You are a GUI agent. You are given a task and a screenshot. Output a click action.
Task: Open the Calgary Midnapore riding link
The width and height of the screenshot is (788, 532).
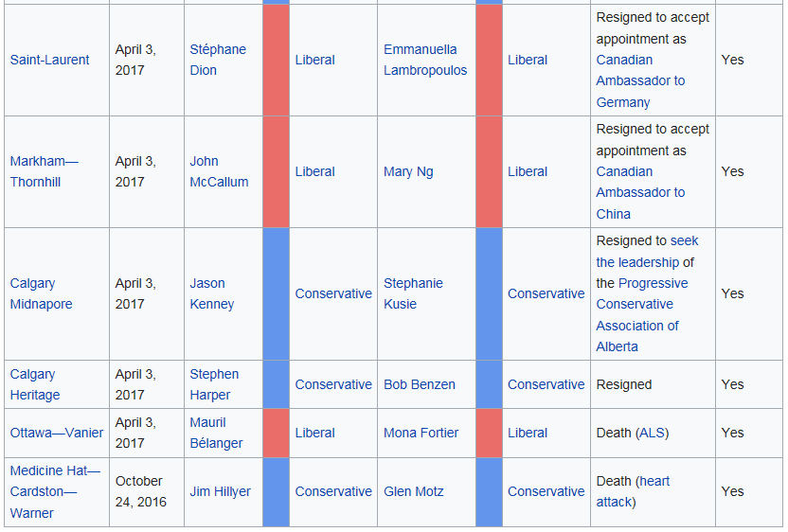coord(41,293)
